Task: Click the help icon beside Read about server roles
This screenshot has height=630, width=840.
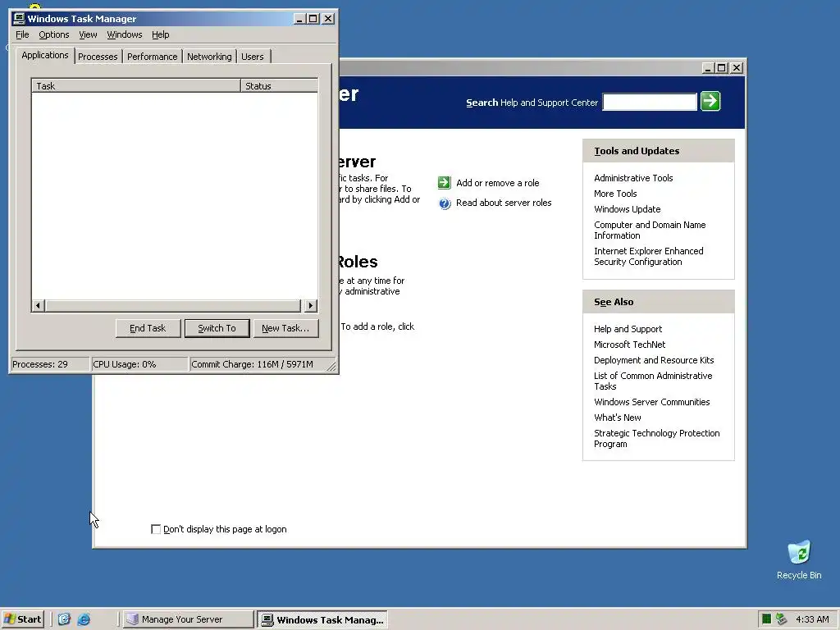Action: [445, 203]
